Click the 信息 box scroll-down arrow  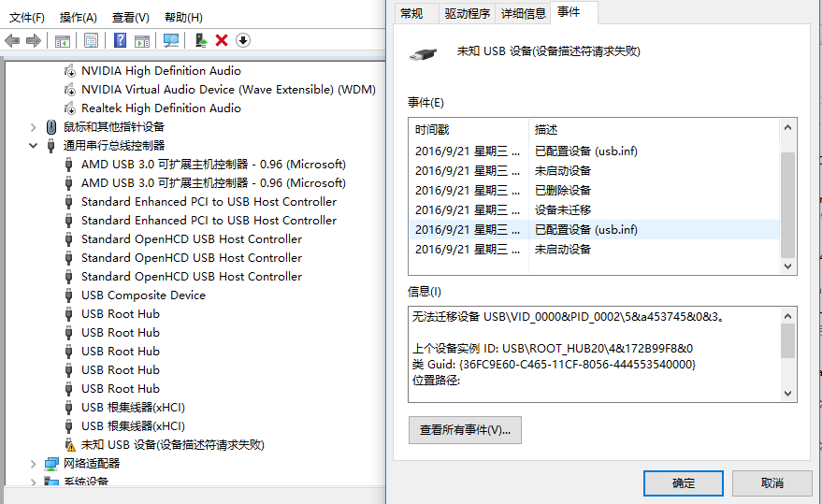(787, 394)
